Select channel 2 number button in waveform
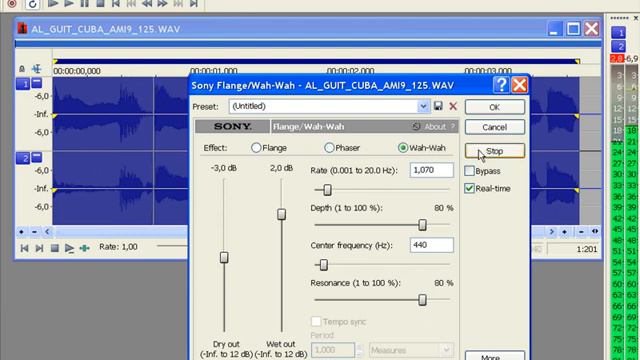This screenshot has width=640, height=360. tap(23, 158)
